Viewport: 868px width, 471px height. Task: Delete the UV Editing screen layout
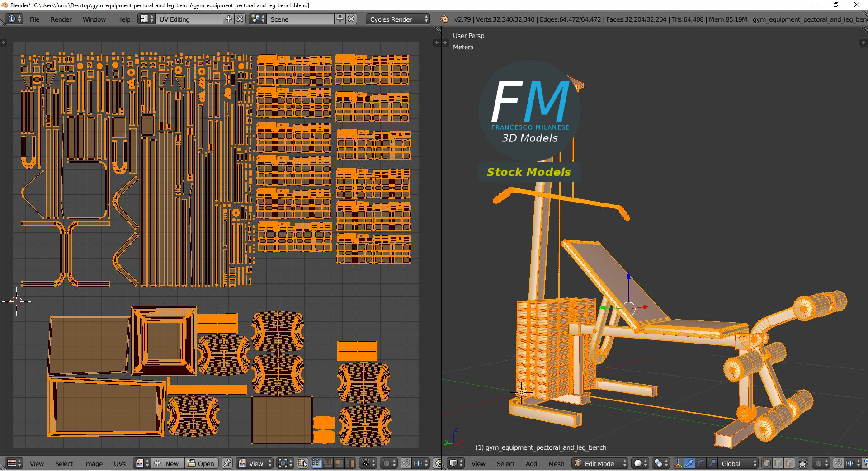[241, 19]
